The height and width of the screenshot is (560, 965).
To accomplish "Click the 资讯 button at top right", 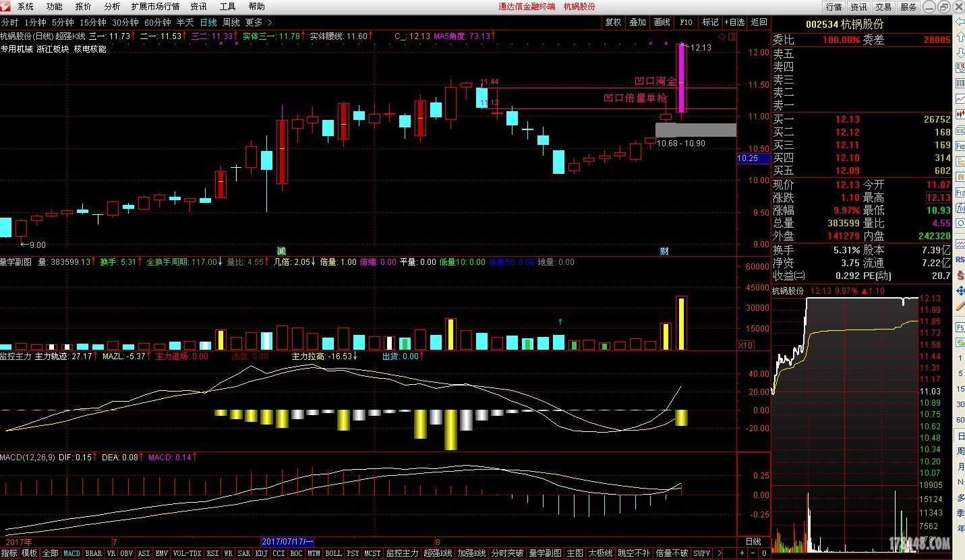I will [x=858, y=7].
